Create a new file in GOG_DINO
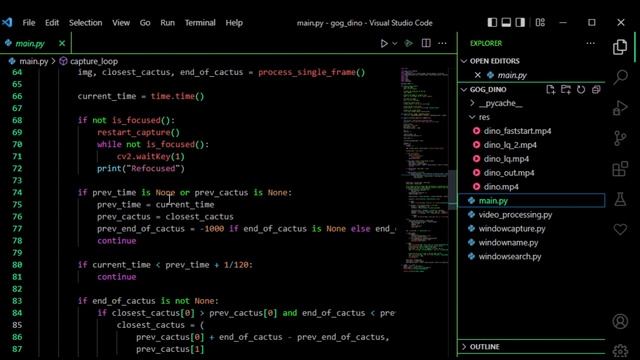640x360 pixels. click(x=550, y=89)
